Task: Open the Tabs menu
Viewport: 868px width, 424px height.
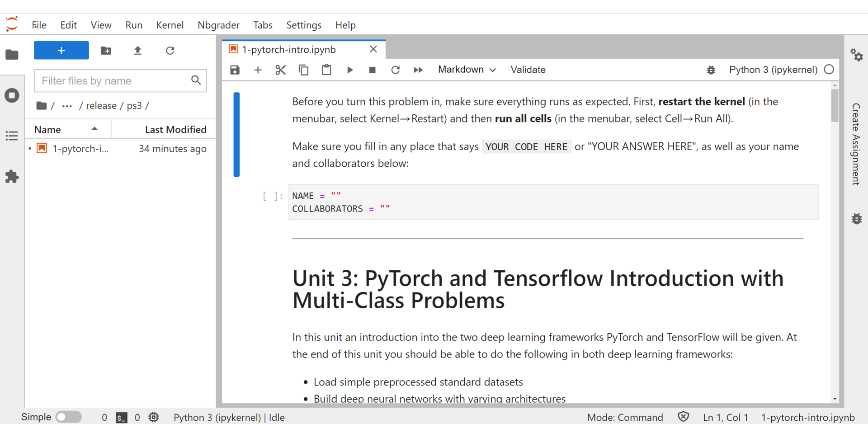Action: coord(263,25)
